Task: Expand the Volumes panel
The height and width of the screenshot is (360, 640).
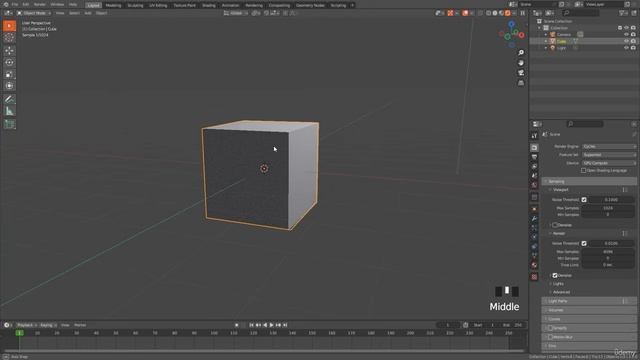Action: click(x=589, y=310)
